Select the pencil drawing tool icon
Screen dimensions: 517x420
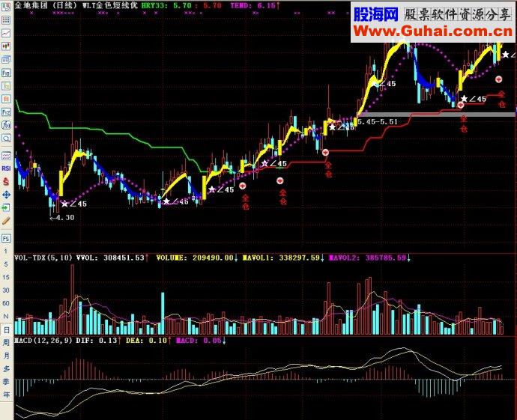click(x=6, y=221)
